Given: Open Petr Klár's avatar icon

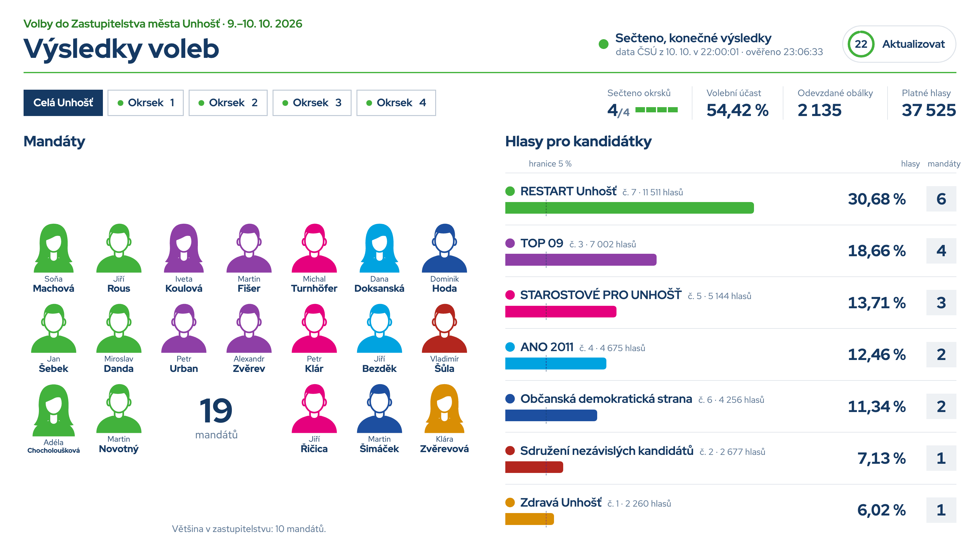Looking at the screenshot, I should click(x=314, y=328).
